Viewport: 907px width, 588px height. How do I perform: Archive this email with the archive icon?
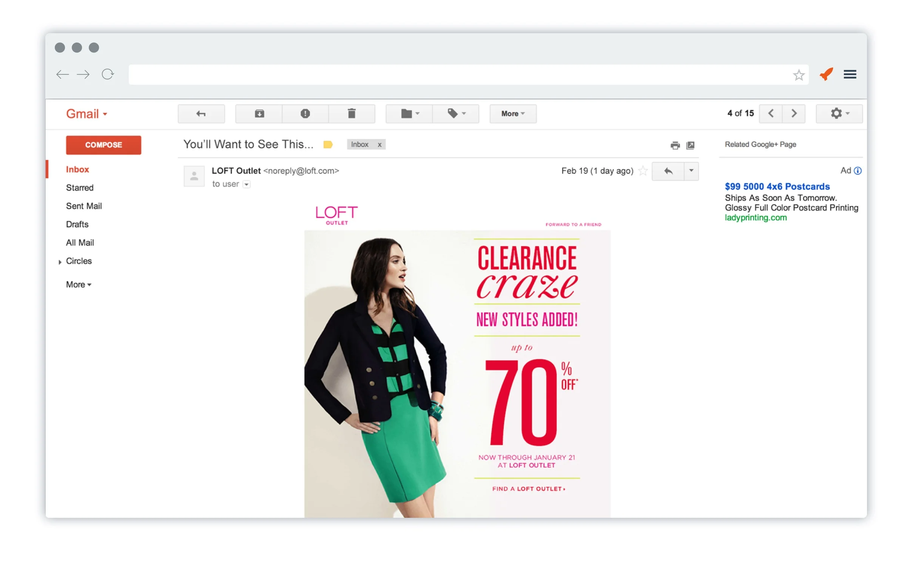259,114
